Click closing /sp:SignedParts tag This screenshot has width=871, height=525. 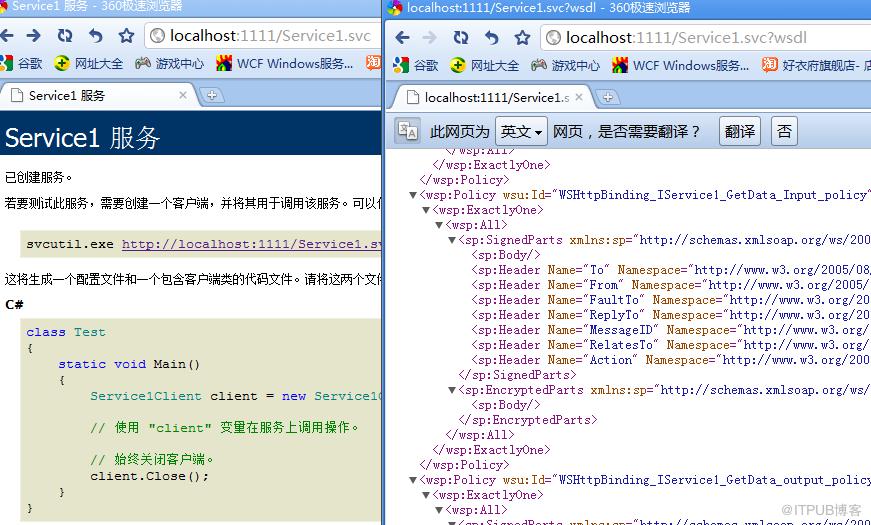517,375
